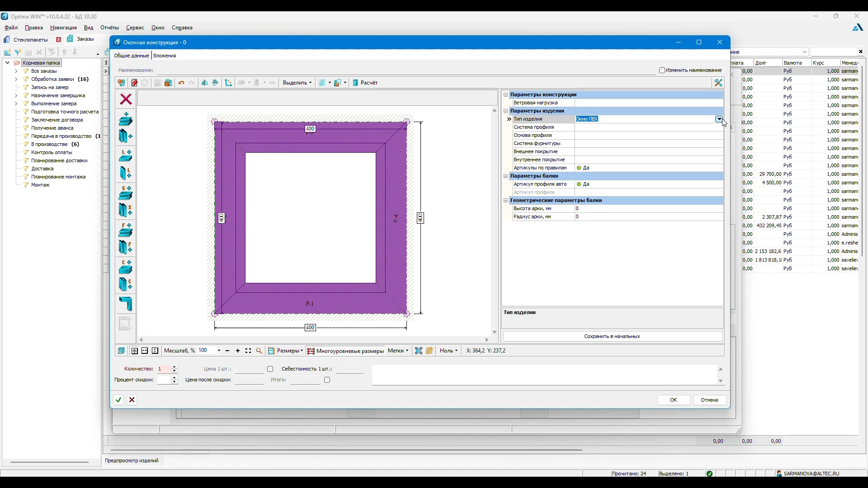Click the horizontal mirror flip icon
868x488 pixels.
[x=205, y=83]
